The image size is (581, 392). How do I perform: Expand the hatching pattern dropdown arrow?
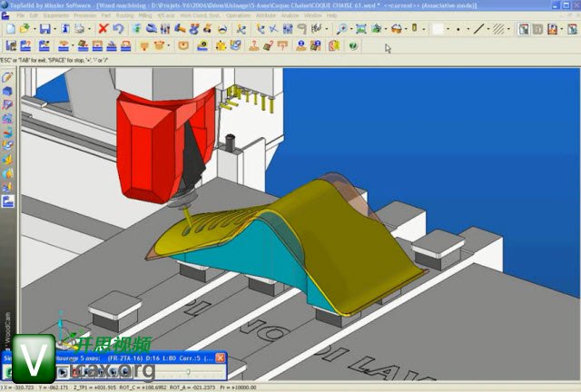(510, 29)
